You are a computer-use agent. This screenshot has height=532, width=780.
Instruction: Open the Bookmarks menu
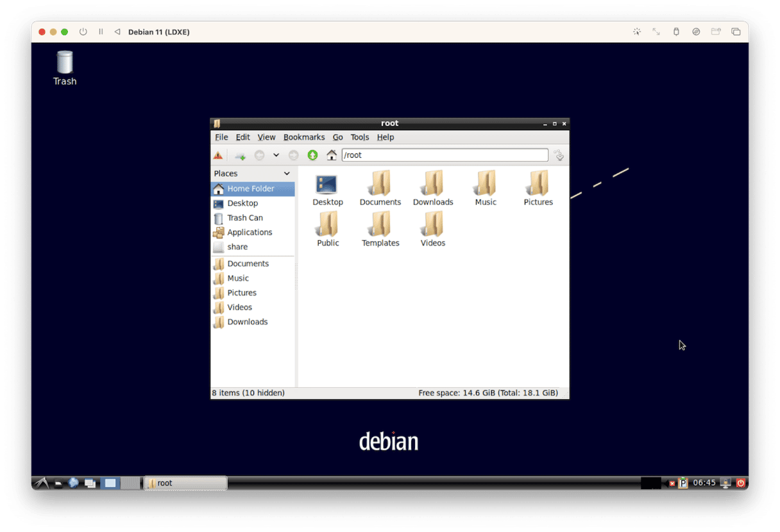[x=304, y=137]
